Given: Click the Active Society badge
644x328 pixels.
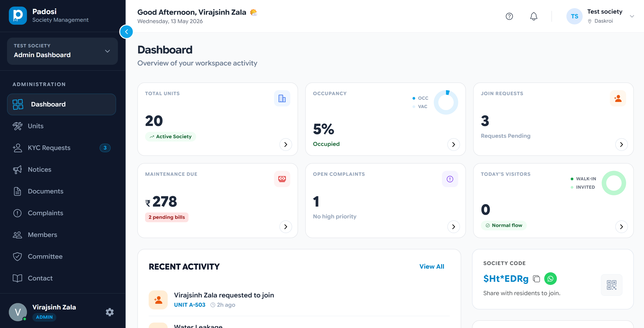Looking at the screenshot, I should 170,137.
